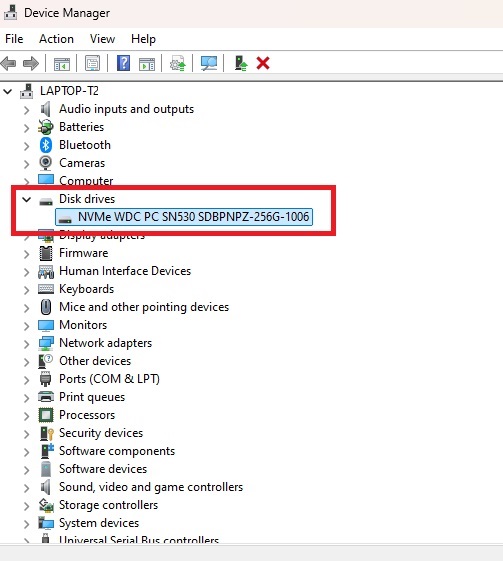Select the Print queues printer icon

[46, 397]
